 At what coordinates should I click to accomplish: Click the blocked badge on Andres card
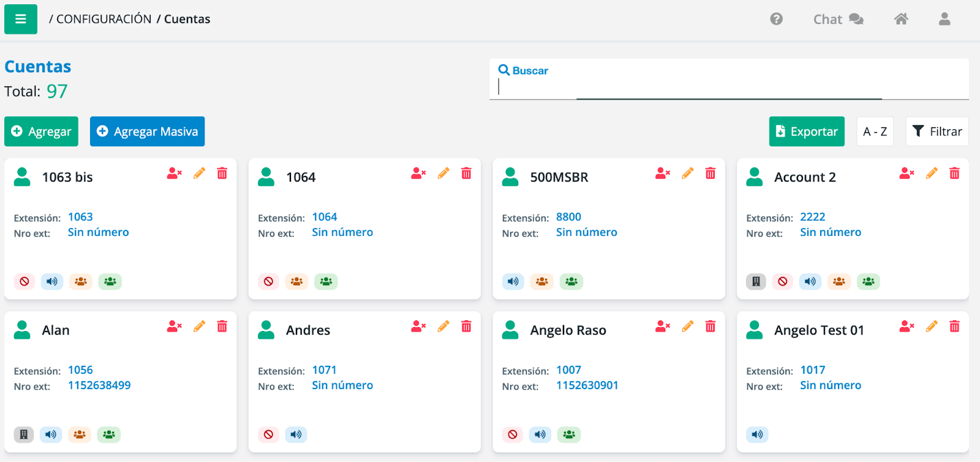(268, 434)
